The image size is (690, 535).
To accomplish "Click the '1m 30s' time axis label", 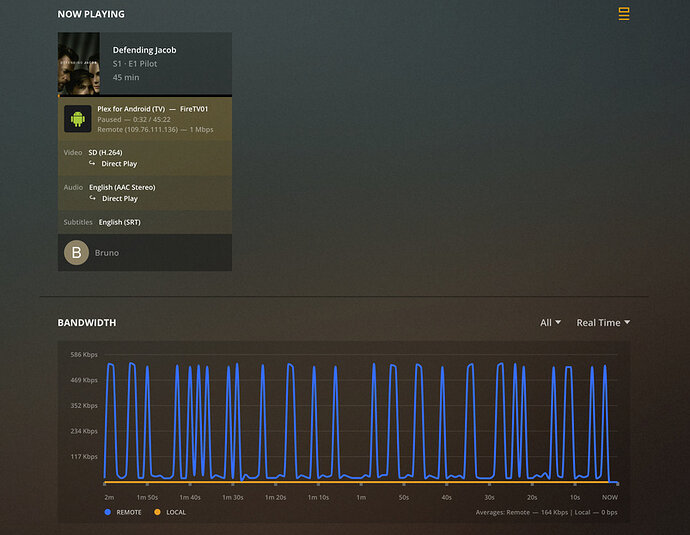I will 232,497.
